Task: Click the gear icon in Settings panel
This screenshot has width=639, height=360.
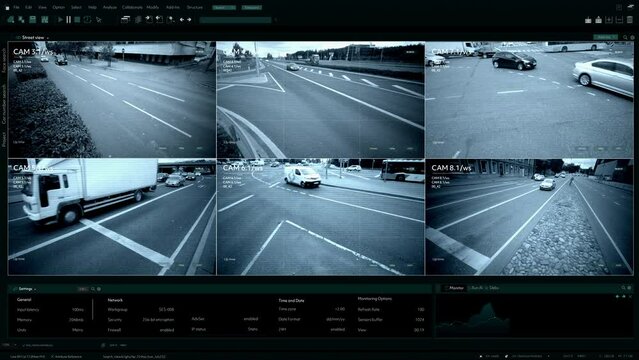Action: pos(99,289)
